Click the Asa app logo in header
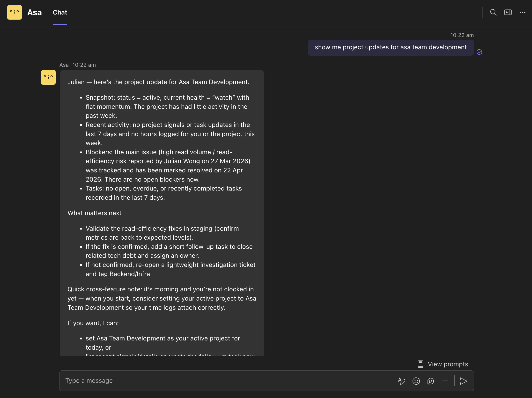The height and width of the screenshot is (398, 532). pos(15,12)
